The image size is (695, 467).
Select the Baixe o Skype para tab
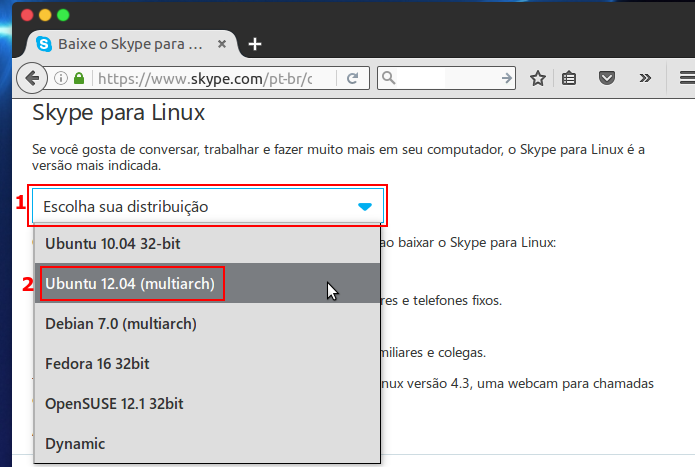point(131,44)
